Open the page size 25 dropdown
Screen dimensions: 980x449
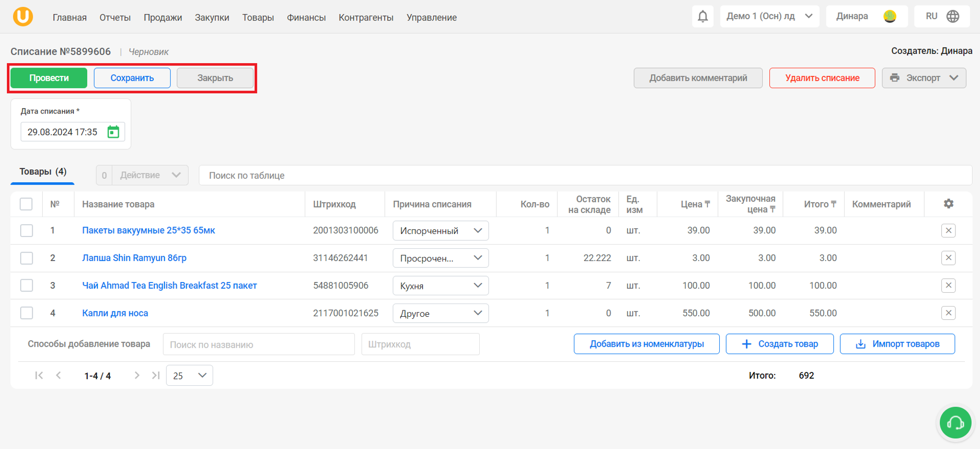(190, 376)
